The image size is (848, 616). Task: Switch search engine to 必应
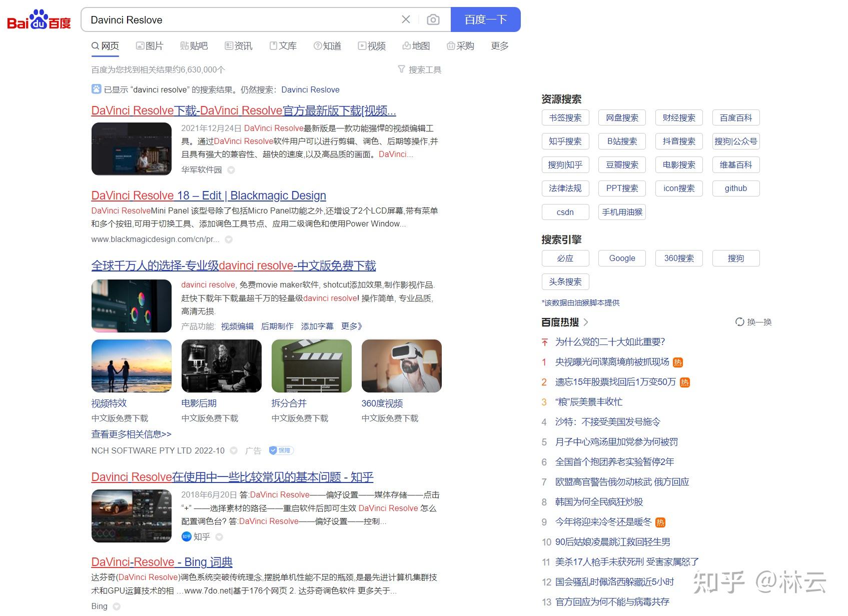pos(565,258)
